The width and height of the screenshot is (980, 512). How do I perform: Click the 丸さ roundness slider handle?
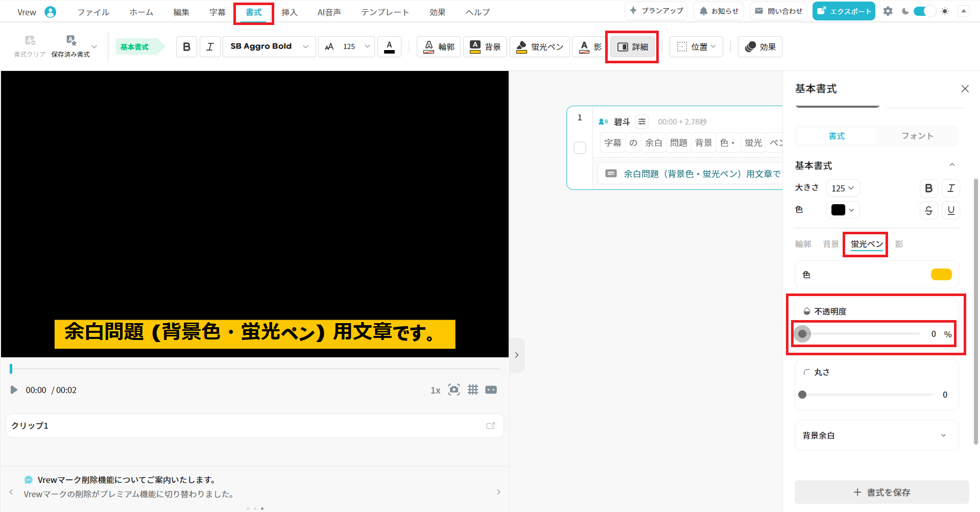(x=802, y=395)
